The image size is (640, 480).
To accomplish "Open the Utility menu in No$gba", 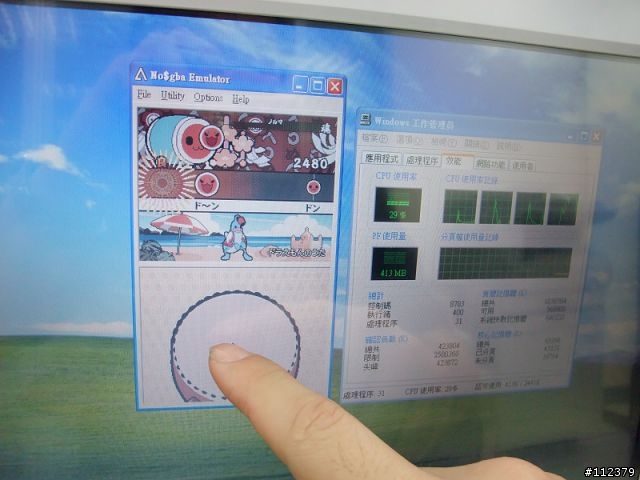I will tap(172, 96).
